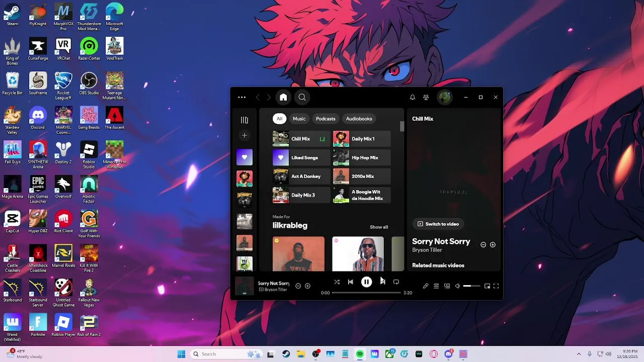Click the taskbar Search box
The width and height of the screenshot is (644, 362).
225,354
